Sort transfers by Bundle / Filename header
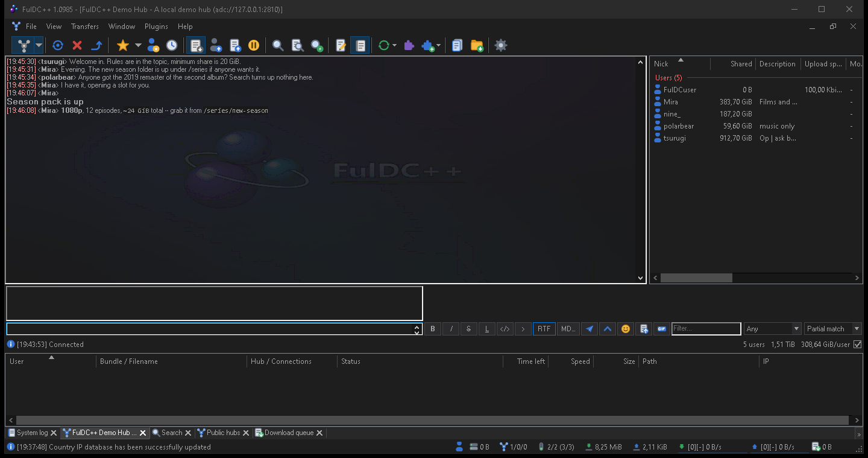 pyautogui.click(x=172, y=361)
